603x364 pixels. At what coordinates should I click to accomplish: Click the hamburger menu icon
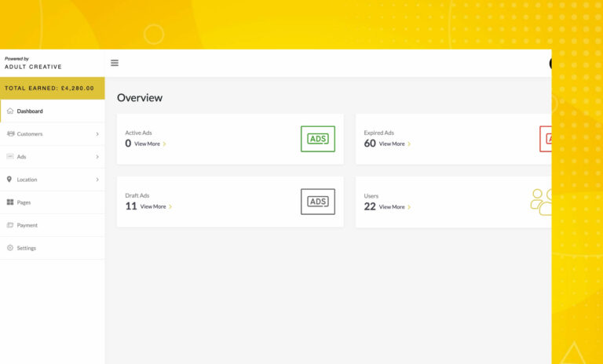[x=115, y=64]
